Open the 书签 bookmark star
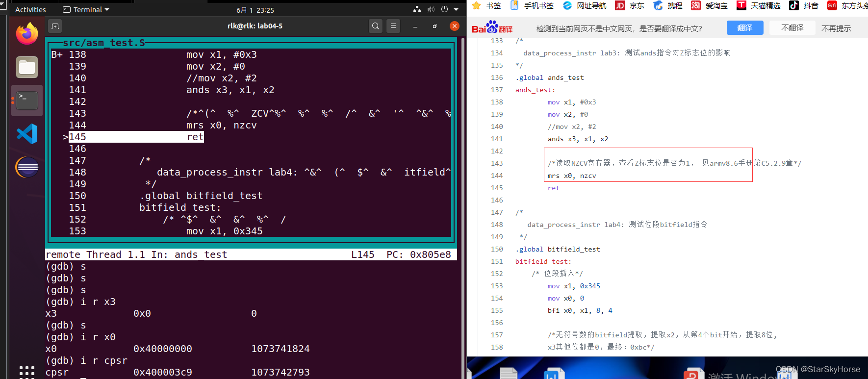This screenshot has height=379, width=868. click(486, 5)
